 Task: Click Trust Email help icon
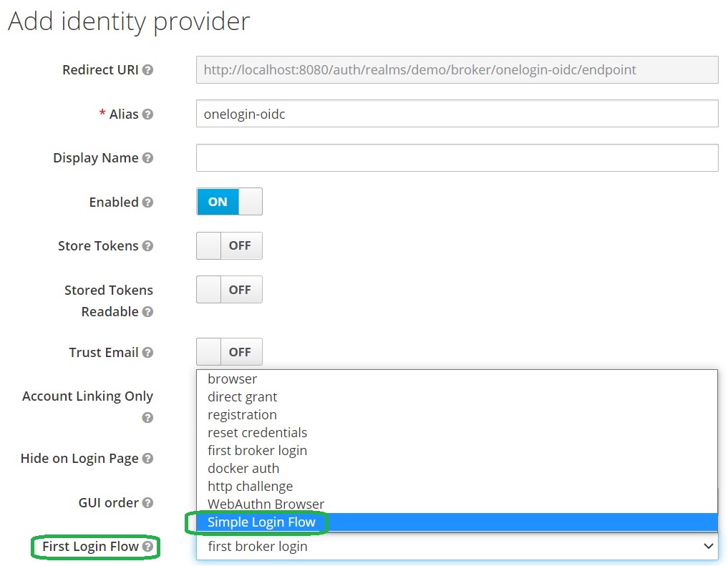pyautogui.click(x=147, y=353)
